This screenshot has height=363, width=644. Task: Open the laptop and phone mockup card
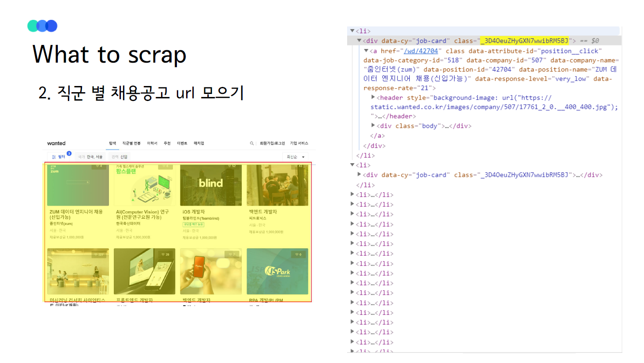[144, 271]
